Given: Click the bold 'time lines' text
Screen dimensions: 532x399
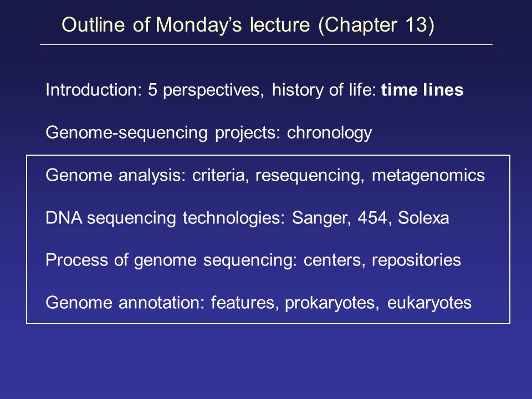Looking at the screenshot, I should point(422,90).
